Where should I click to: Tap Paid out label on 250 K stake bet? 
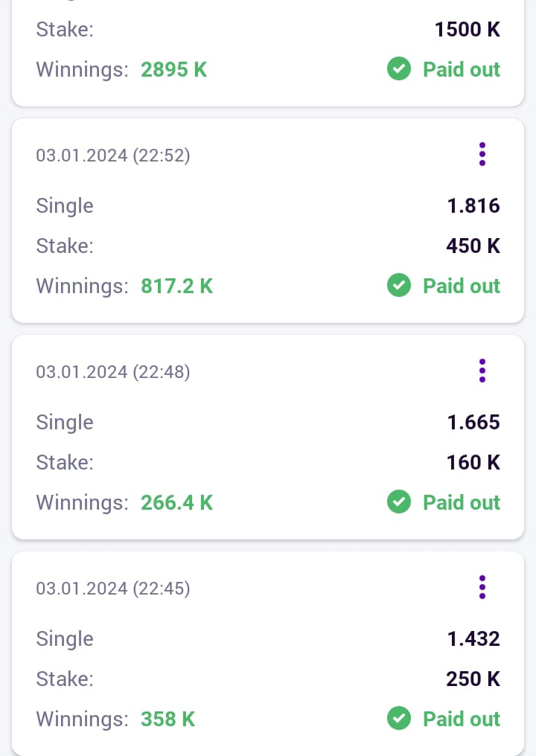coord(461,719)
